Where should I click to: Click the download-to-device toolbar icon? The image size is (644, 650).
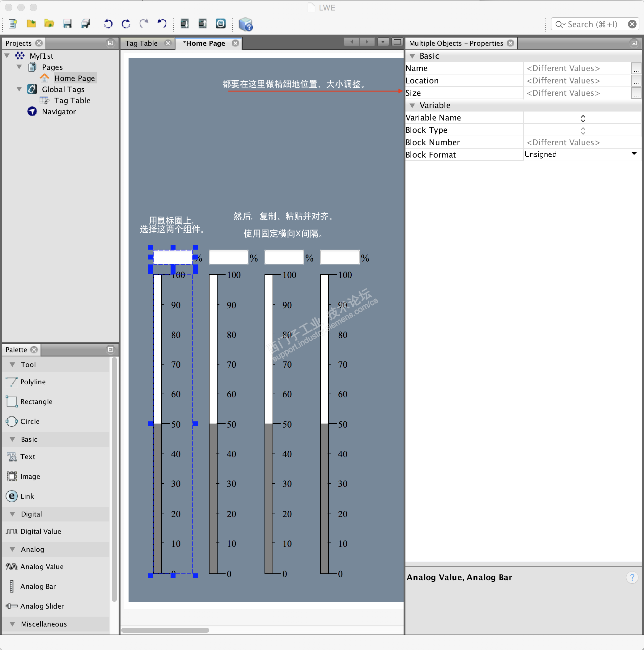click(x=185, y=24)
